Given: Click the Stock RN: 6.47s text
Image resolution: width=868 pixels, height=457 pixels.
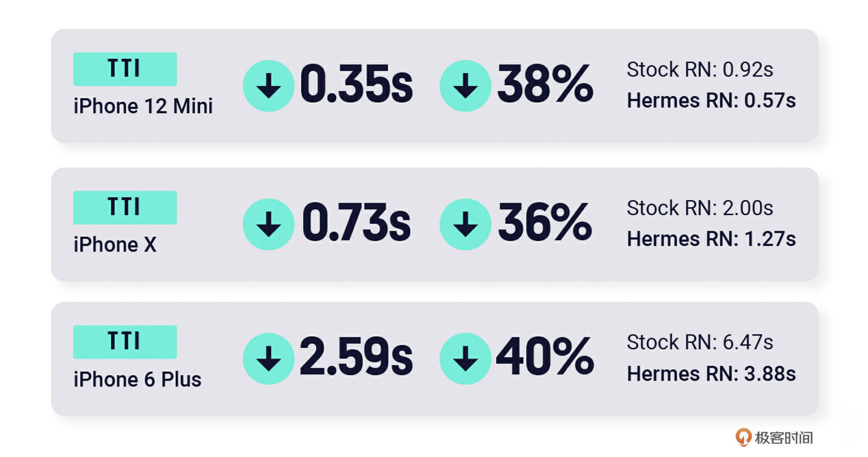Looking at the screenshot, I should point(700,342).
